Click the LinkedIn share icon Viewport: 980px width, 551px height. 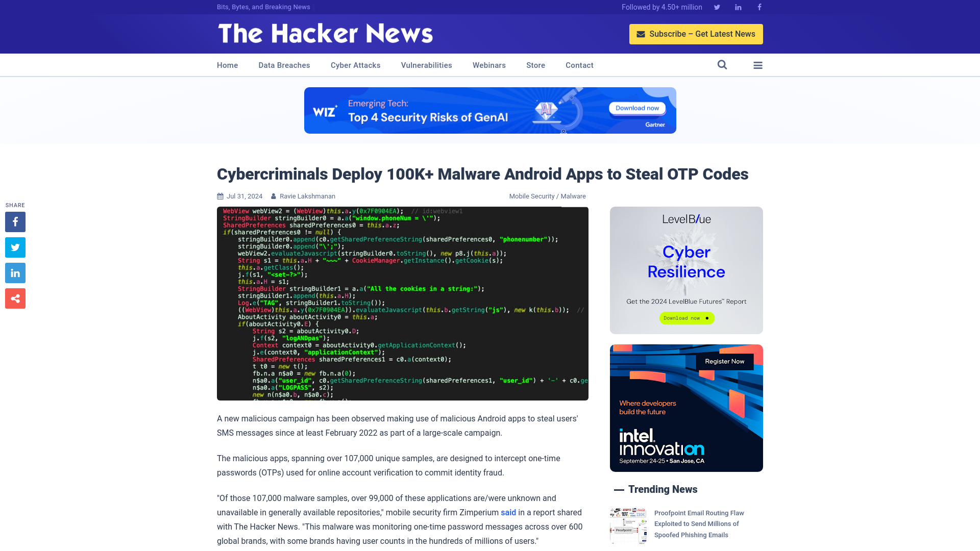15,273
